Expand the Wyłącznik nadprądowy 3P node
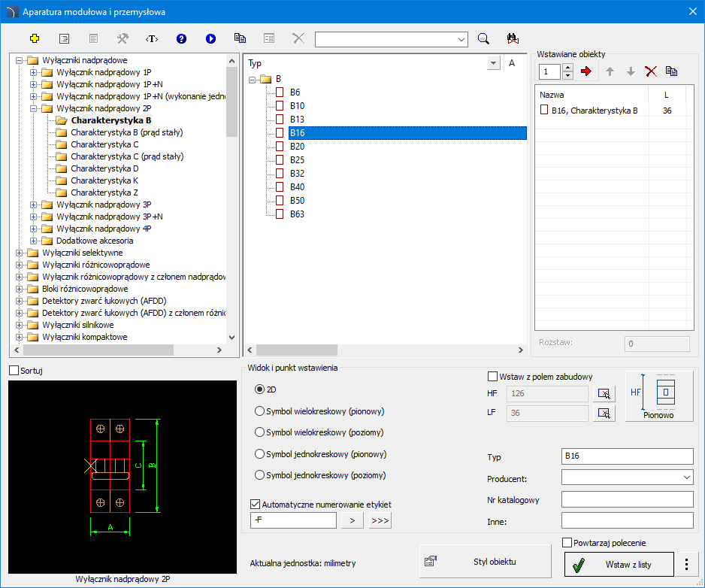The image size is (705, 588). click(x=34, y=205)
